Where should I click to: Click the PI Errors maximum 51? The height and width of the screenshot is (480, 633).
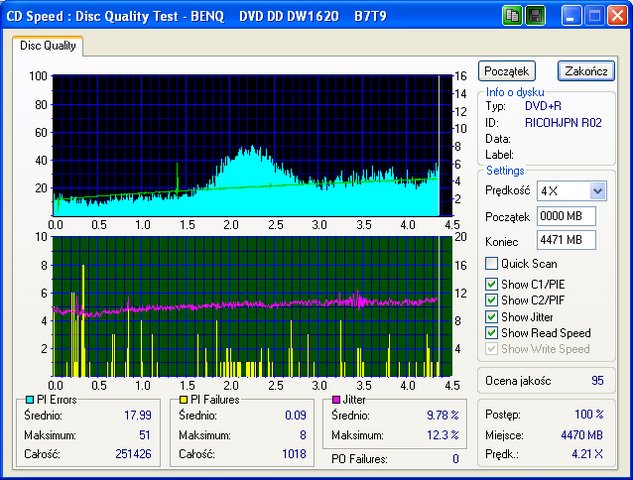click(145, 435)
